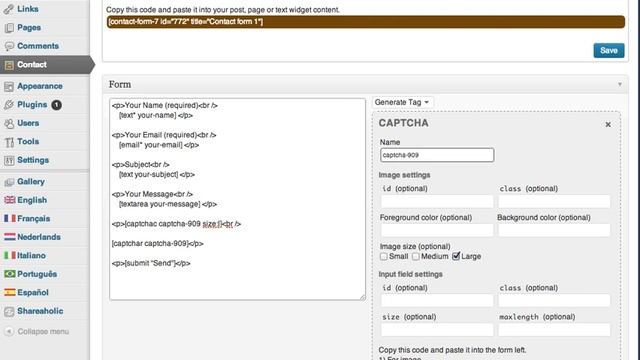Click the '[submit "Send"]' line
The image size is (640, 360).
[x=151, y=263]
